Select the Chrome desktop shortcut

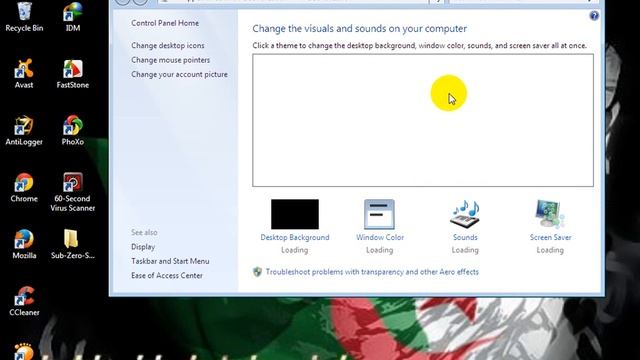(24, 187)
